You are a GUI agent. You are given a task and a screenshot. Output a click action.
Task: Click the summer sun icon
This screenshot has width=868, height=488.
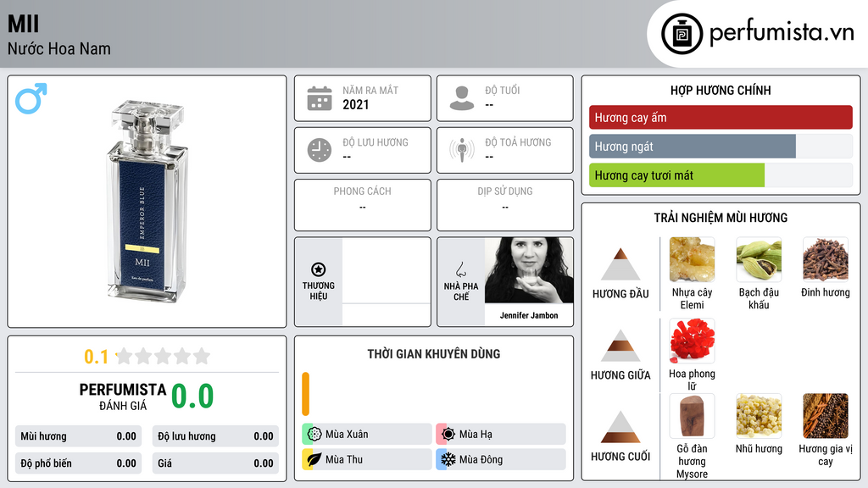(448, 435)
